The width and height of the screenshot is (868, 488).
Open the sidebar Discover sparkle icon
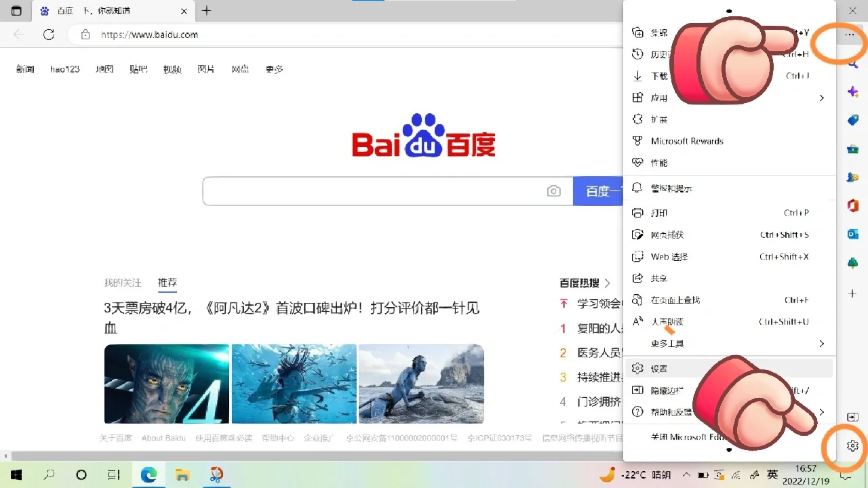(x=853, y=91)
